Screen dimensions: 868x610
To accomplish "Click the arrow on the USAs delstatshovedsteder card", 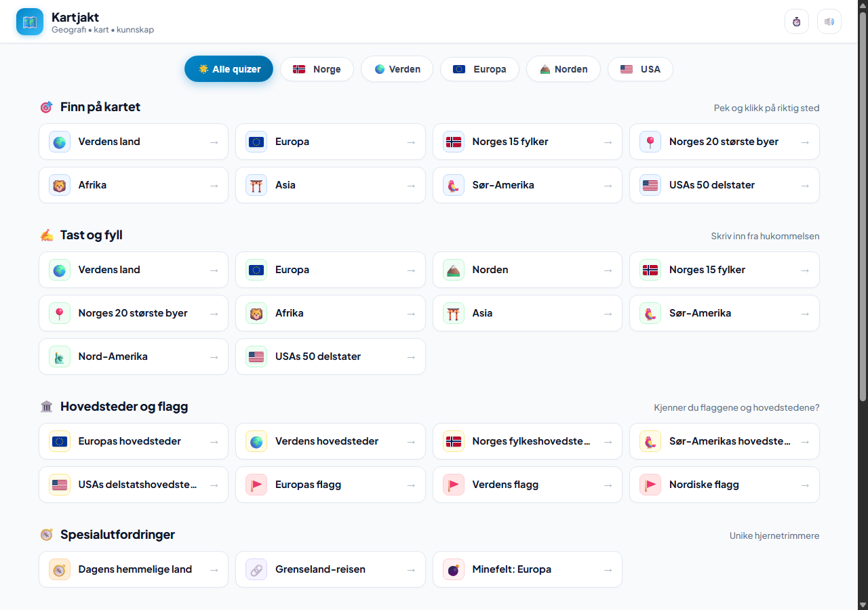I will coord(214,485).
